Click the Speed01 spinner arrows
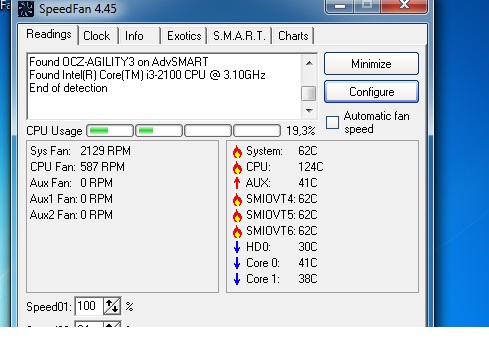The image size is (489, 360). (x=112, y=306)
